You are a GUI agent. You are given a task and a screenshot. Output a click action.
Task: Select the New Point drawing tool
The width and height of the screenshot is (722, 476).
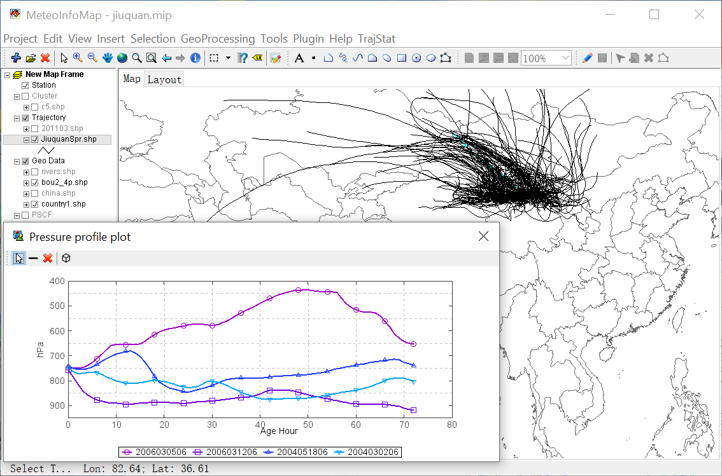pos(314,58)
